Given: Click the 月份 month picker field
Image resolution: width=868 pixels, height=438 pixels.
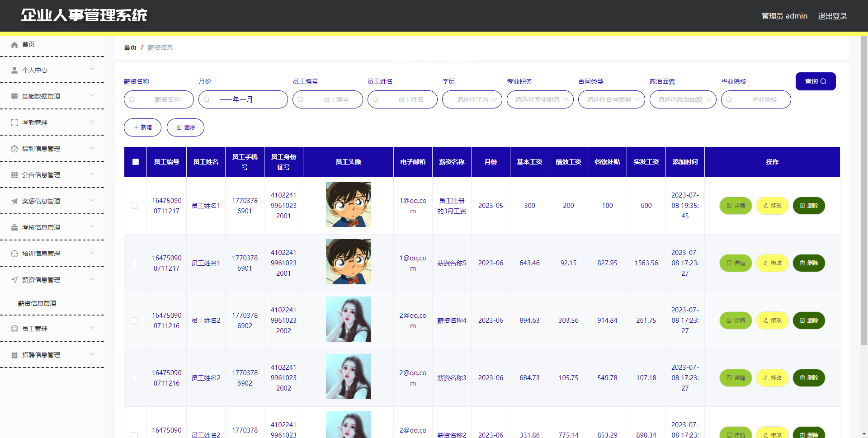Looking at the screenshot, I should pyautogui.click(x=243, y=99).
